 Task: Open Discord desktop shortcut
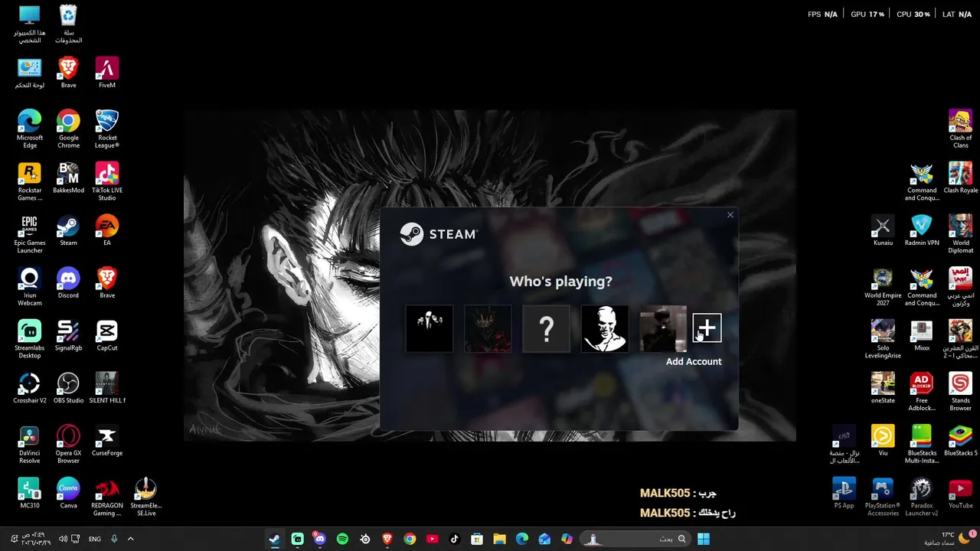pos(68,283)
